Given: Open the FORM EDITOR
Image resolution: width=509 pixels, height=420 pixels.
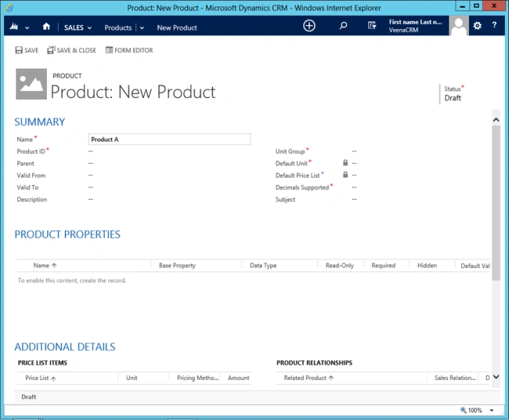Looking at the screenshot, I should coord(129,50).
